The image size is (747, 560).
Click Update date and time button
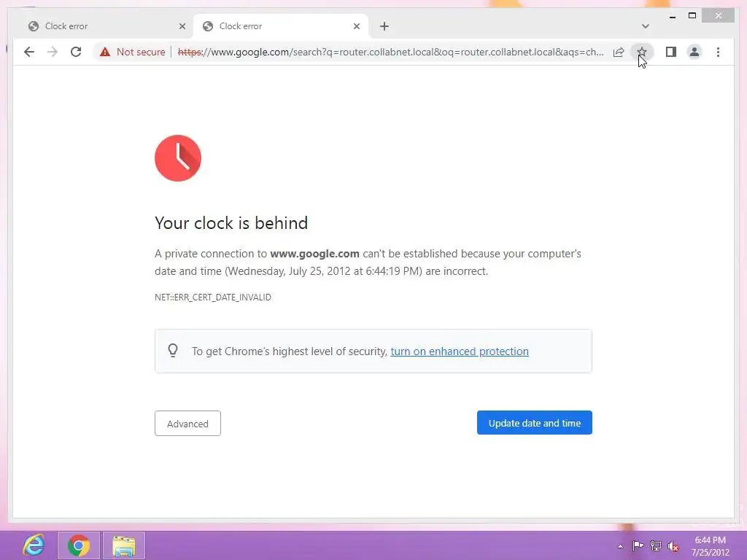coord(535,423)
